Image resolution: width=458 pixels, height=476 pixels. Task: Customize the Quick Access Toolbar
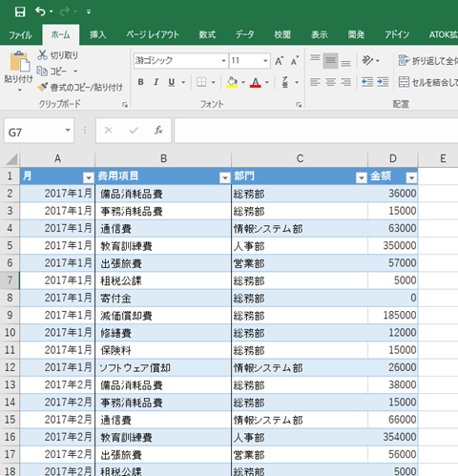(89, 12)
